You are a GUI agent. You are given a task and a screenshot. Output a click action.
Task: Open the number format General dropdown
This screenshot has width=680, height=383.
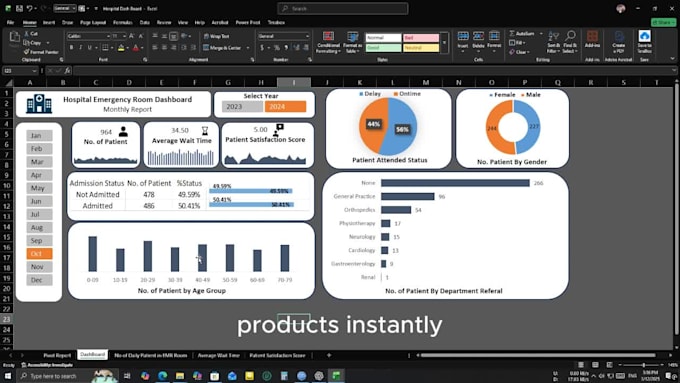[x=307, y=36]
